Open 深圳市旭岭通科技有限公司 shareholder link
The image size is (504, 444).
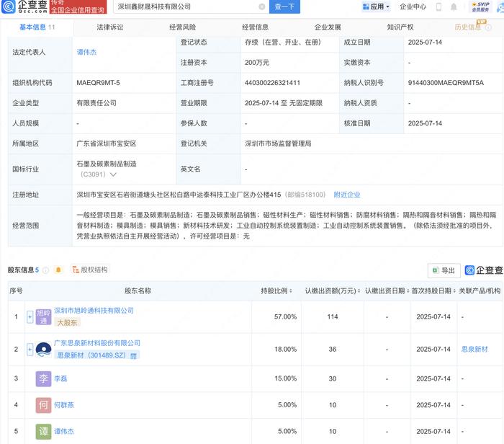click(94, 311)
